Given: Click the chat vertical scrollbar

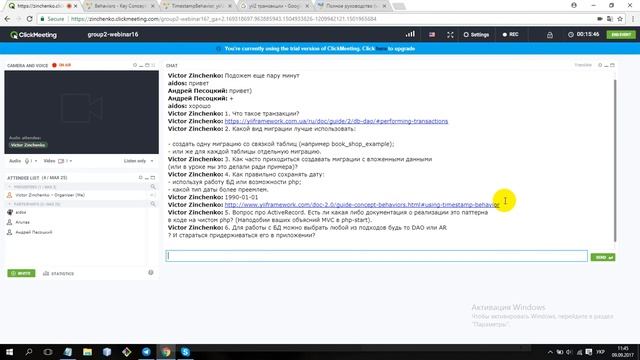Looking at the screenshot, I should (x=614, y=160).
